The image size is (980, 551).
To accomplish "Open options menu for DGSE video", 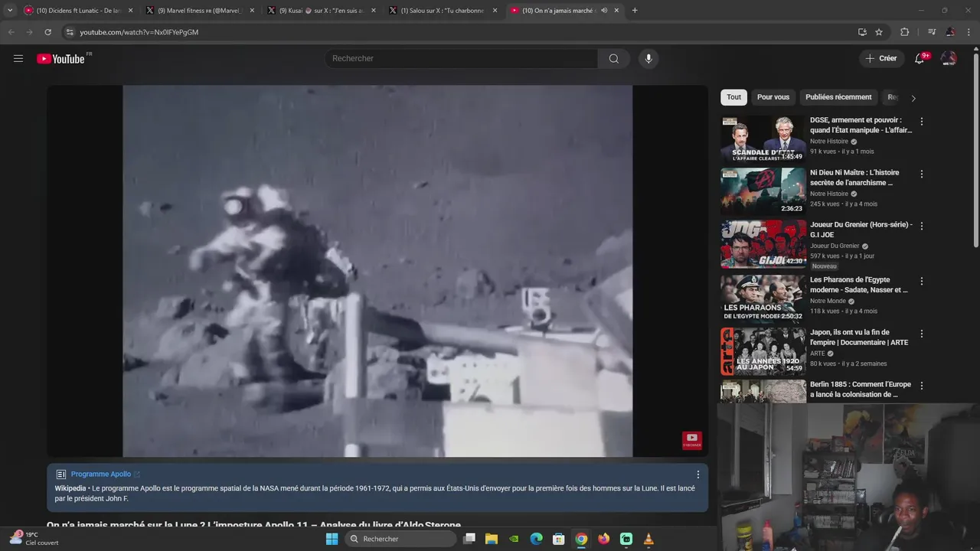I will point(922,122).
